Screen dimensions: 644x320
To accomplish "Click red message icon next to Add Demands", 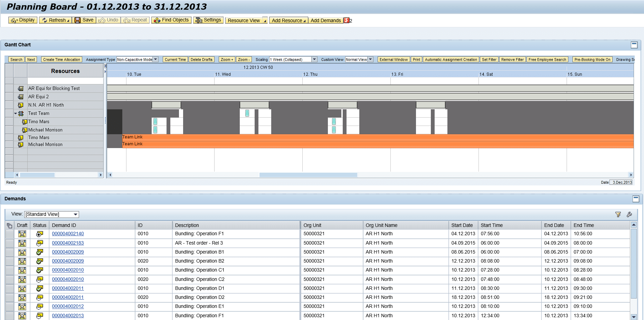I will coord(347,20).
